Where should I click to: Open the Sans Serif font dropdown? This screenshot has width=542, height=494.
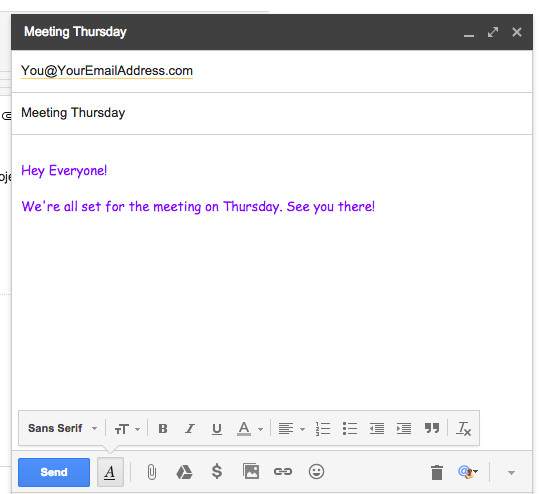tap(62, 428)
